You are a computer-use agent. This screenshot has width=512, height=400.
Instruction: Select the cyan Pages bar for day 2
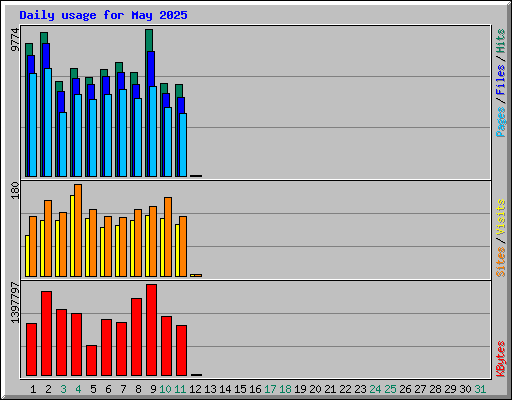pos(48,122)
